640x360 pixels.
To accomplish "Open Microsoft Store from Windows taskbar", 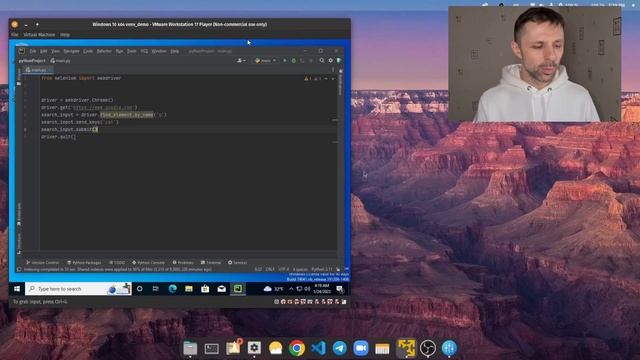I will pos(205,289).
